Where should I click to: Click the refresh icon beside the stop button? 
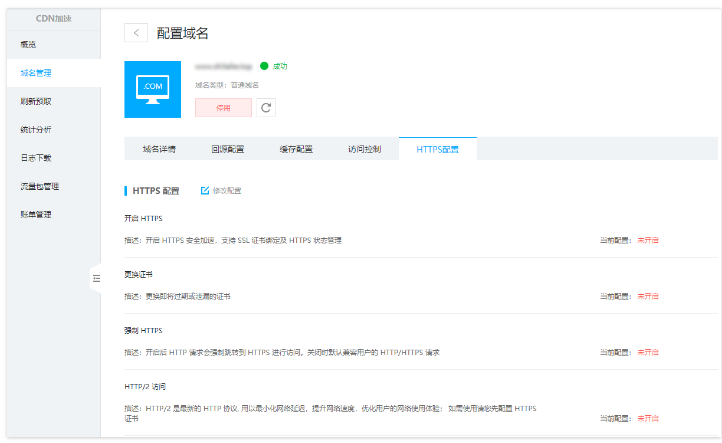266,108
